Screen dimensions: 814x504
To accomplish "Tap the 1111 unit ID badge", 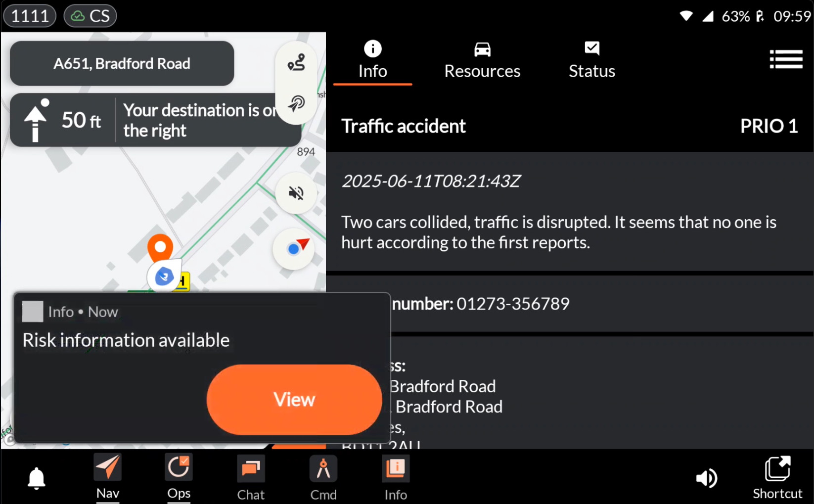I will [x=30, y=16].
